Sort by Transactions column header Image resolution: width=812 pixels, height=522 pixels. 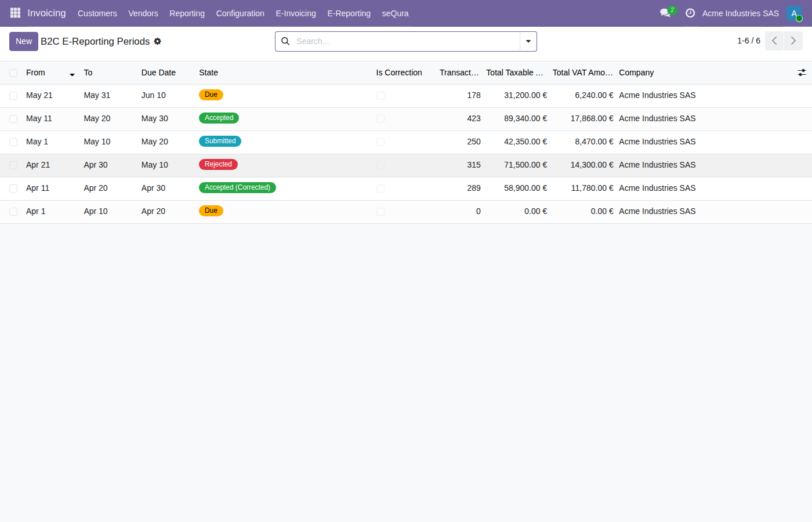pyautogui.click(x=459, y=72)
